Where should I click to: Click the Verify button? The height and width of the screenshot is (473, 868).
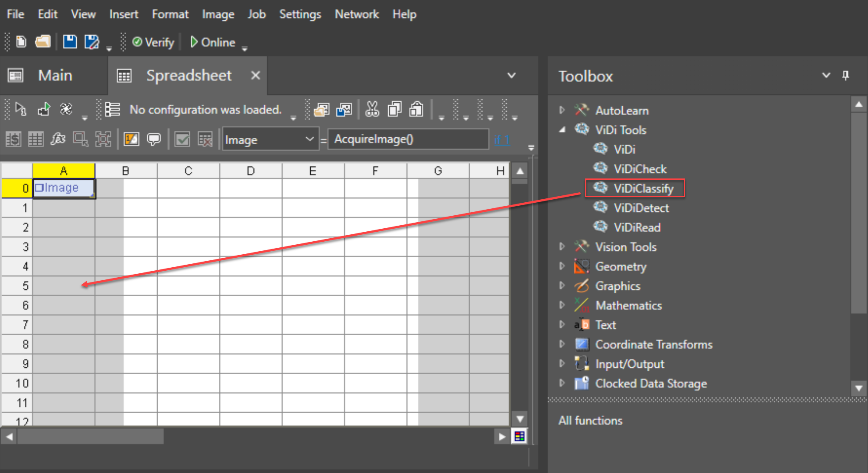click(153, 42)
